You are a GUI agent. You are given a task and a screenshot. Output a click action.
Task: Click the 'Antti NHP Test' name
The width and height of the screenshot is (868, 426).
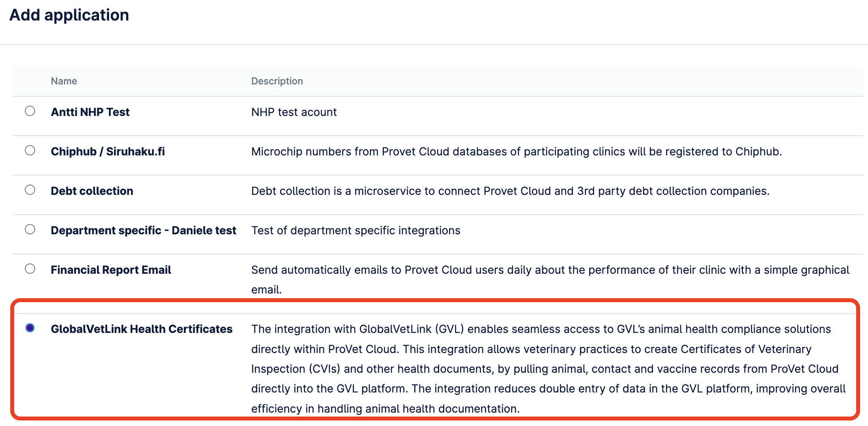(x=90, y=112)
